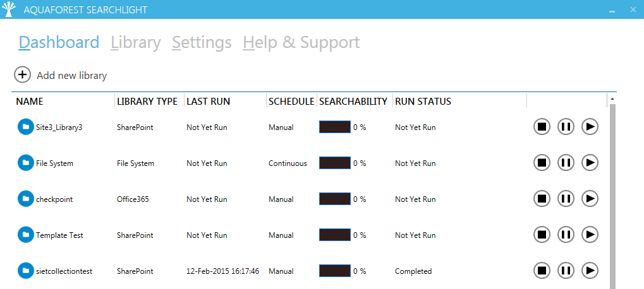
Task: Stop the checkpoint library run
Action: [542, 199]
